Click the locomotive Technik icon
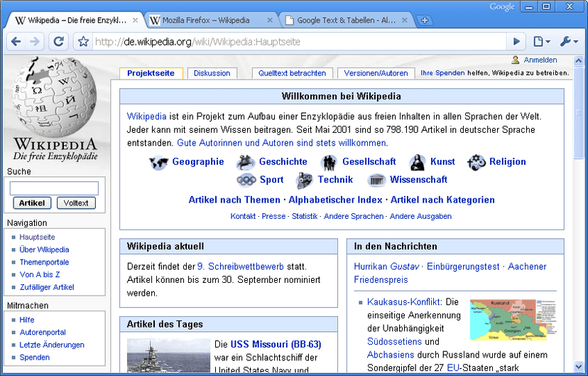 [x=304, y=181]
